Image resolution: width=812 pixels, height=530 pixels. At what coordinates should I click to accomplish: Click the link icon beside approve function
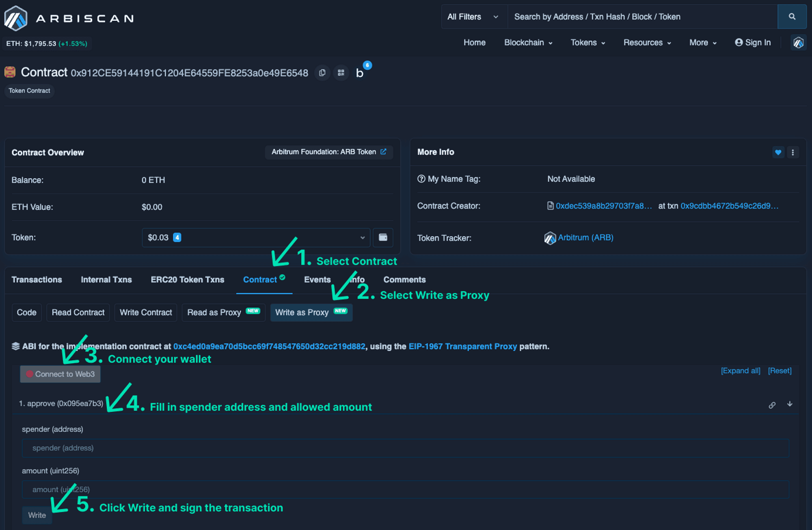coord(772,404)
